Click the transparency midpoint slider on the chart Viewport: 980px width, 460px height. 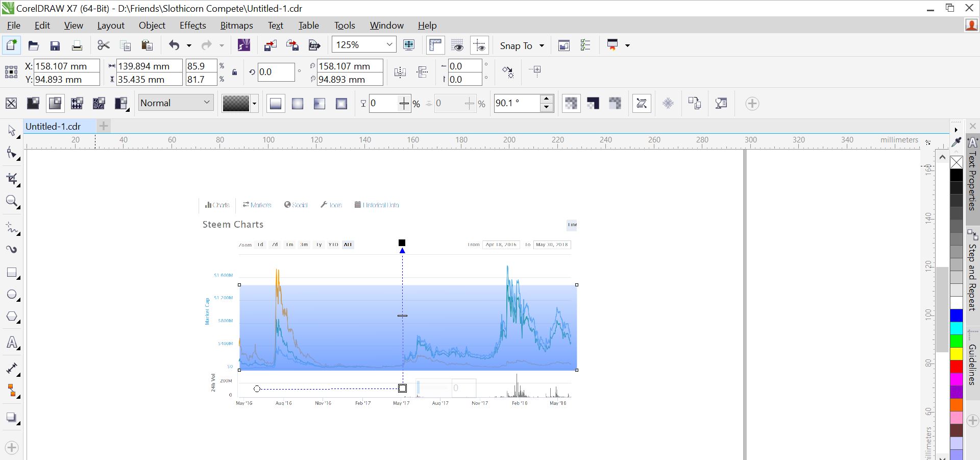point(402,316)
